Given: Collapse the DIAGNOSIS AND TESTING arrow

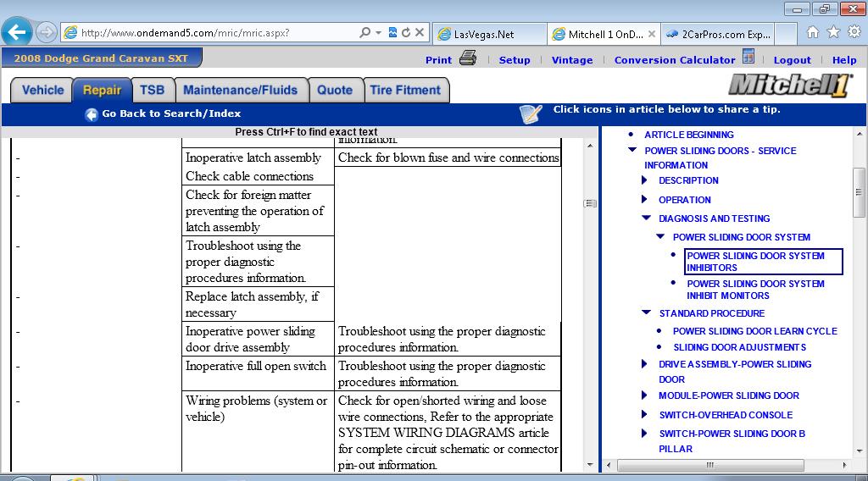Looking at the screenshot, I should tap(646, 218).
